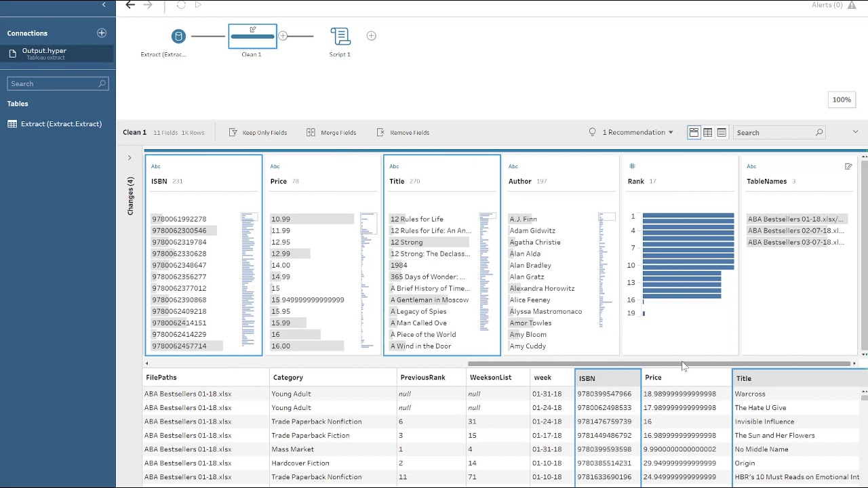868x488 pixels.
Task: Collapse the profile pane with the down chevron
Action: (855, 132)
